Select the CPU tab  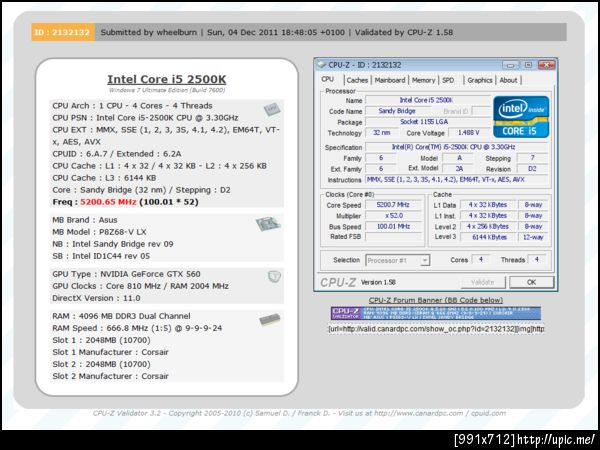tap(328, 79)
